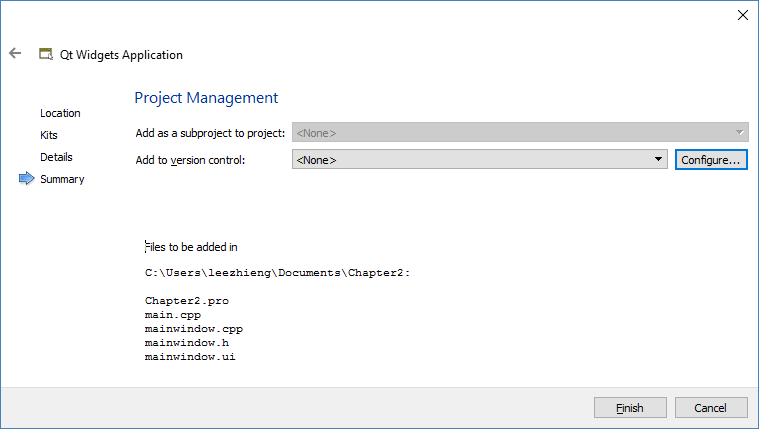The image size is (759, 429).
Task: Click the Chapter2 folder path text
Action: [277, 272]
